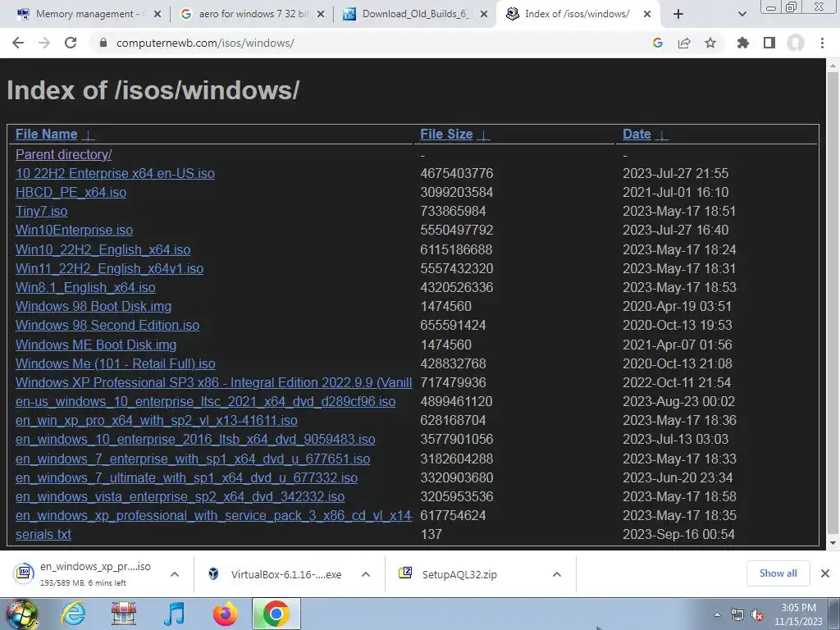
Task: Show hidden tray icons arrow
Action: coord(717,615)
